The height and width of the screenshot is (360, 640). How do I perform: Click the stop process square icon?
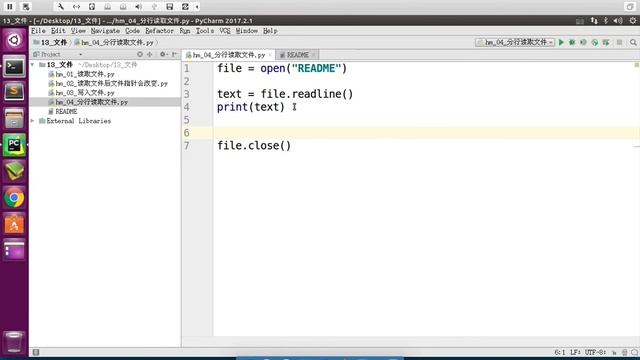click(620, 42)
